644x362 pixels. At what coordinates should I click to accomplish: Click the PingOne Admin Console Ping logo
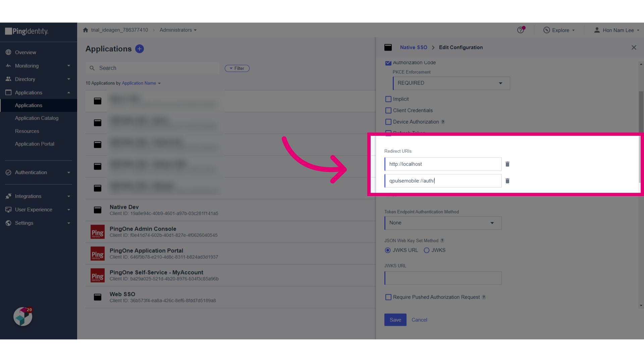(x=98, y=232)
